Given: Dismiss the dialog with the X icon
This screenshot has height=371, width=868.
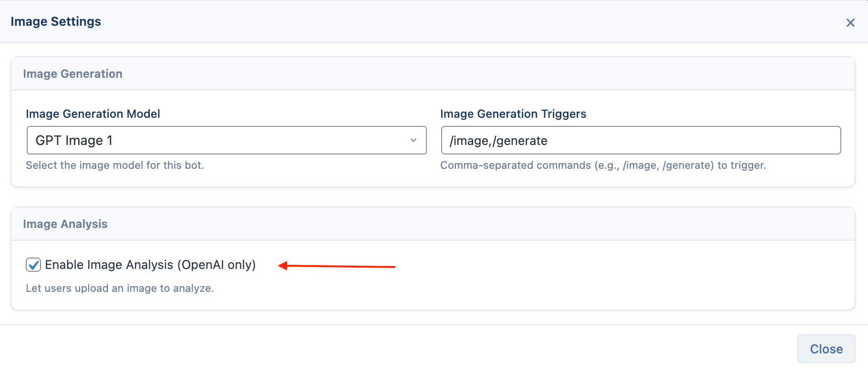Looking at the screenshot, I should 850,22.
